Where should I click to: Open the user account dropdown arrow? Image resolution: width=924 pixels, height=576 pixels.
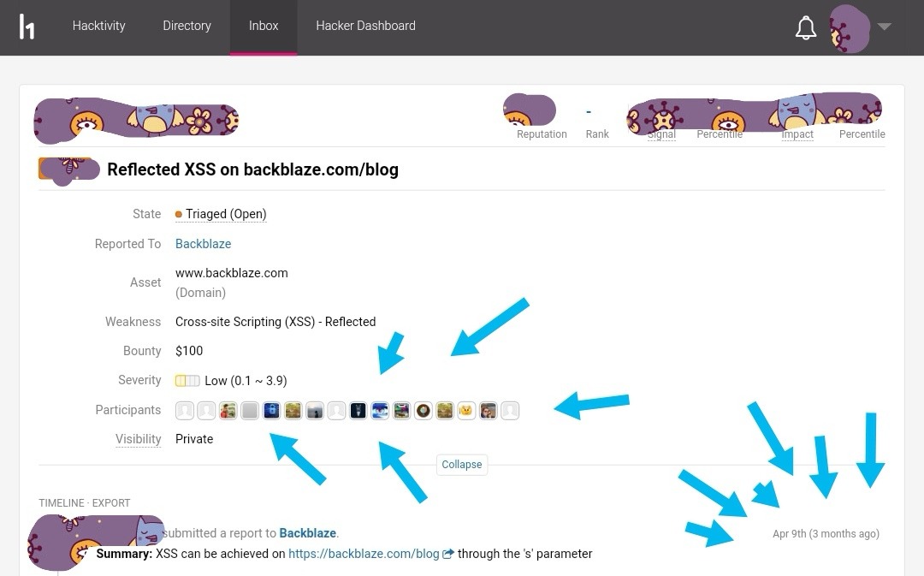885,27
